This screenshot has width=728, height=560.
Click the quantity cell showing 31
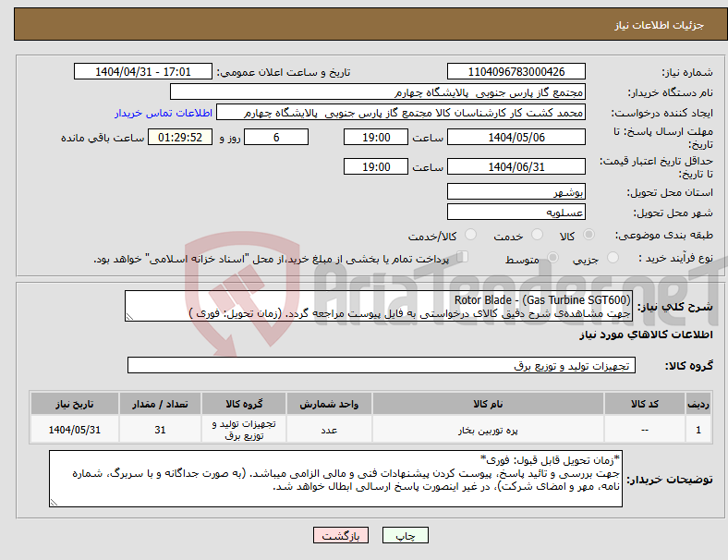pyautogui.click(x=160, y=430)
